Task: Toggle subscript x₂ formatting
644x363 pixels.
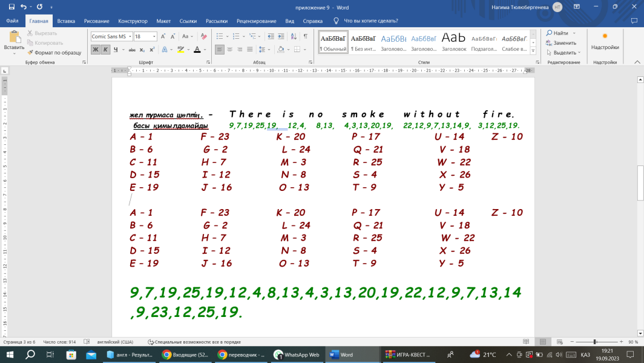Action: [x=142, y=49]
